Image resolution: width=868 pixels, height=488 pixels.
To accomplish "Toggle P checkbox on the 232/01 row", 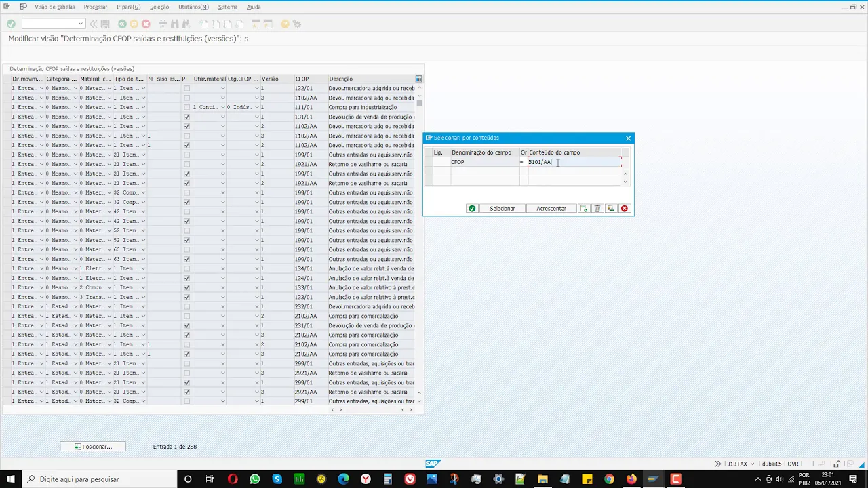I will coord(186,306).
